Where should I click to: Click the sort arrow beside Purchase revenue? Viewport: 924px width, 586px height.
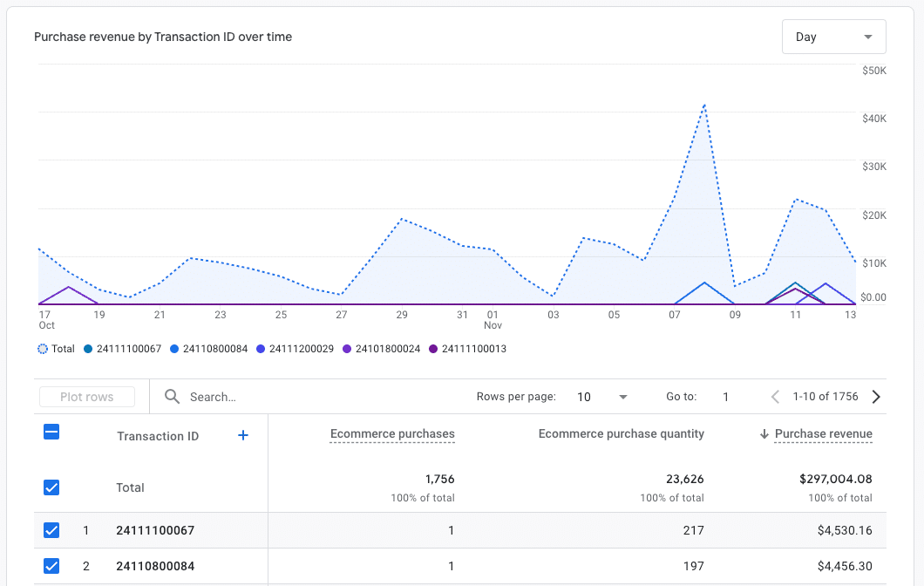[766, 433]
